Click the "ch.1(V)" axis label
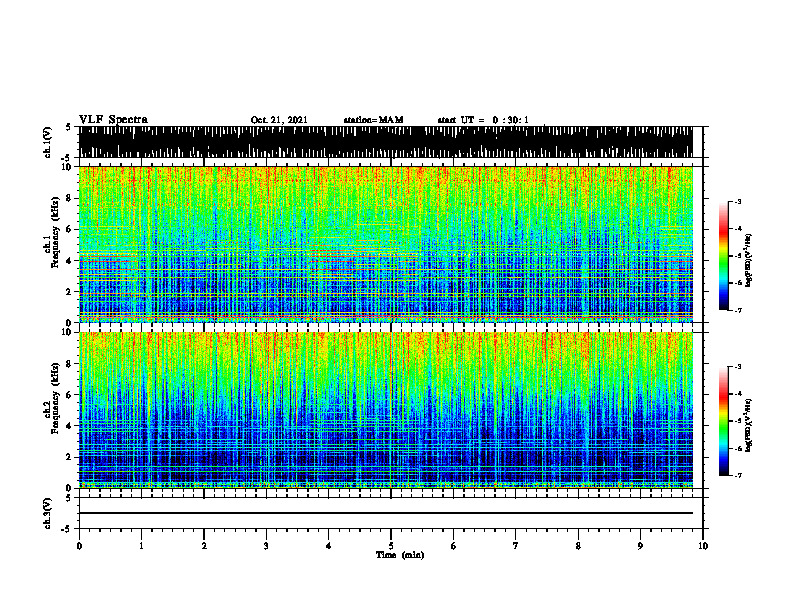 coord(48,142)
